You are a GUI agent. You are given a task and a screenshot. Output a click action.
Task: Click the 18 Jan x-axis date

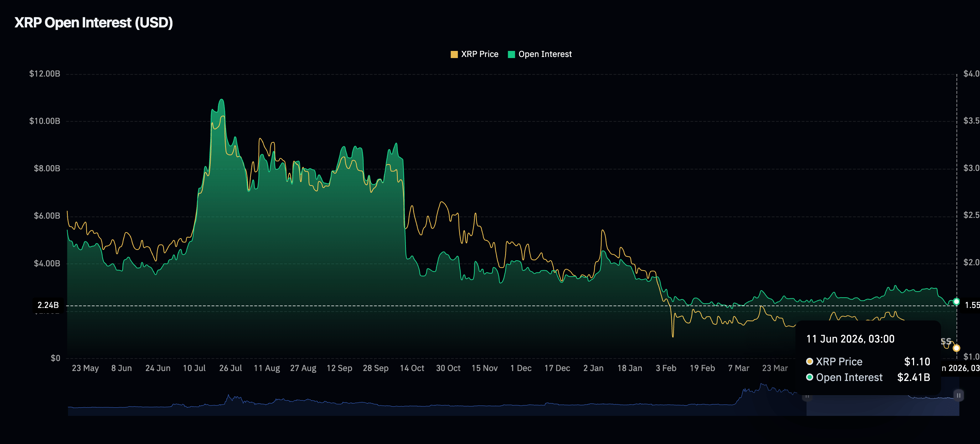point(630,368)
